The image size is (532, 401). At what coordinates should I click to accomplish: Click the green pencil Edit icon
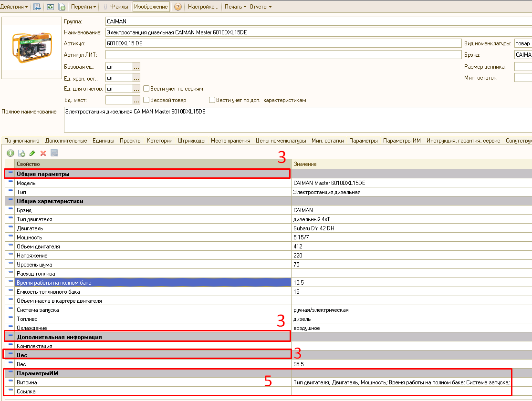pyautogui.click(x=32, y=153)
